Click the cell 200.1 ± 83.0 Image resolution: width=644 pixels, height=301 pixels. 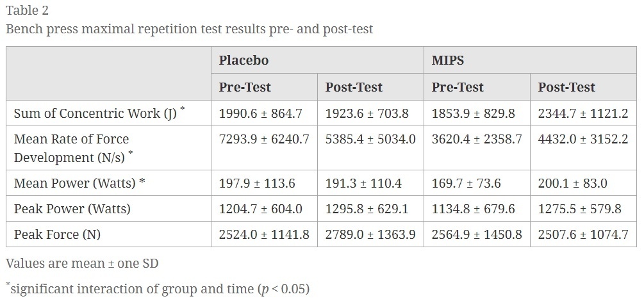[572, 183]
